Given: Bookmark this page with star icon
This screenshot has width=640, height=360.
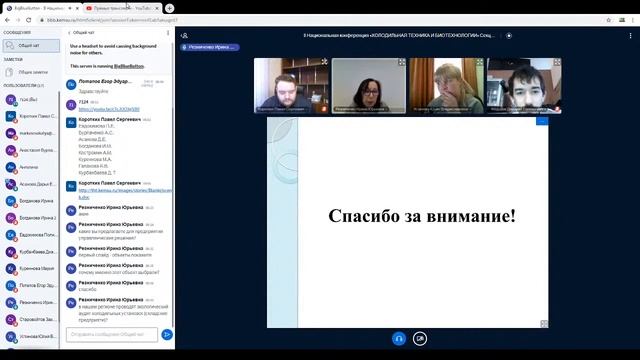Looking at the screenshot, I should [609, 20].
